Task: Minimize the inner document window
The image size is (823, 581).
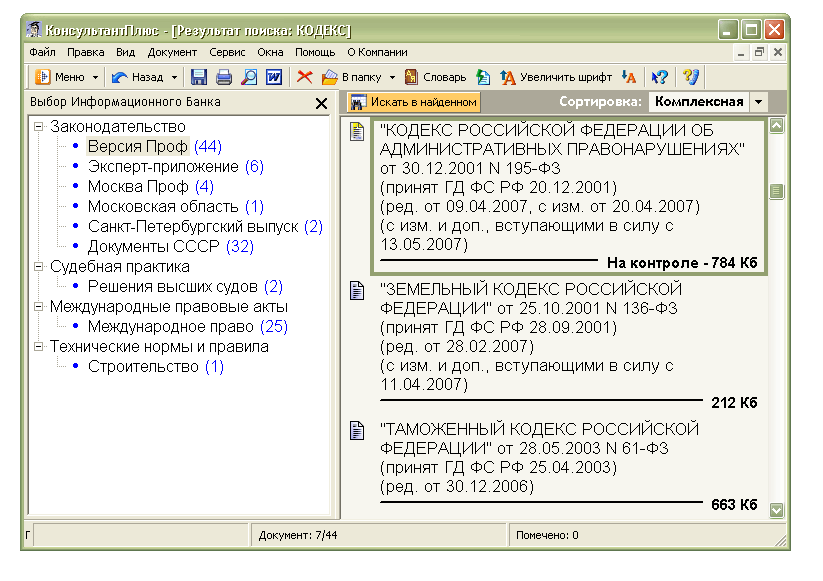Action: [741, 52]
